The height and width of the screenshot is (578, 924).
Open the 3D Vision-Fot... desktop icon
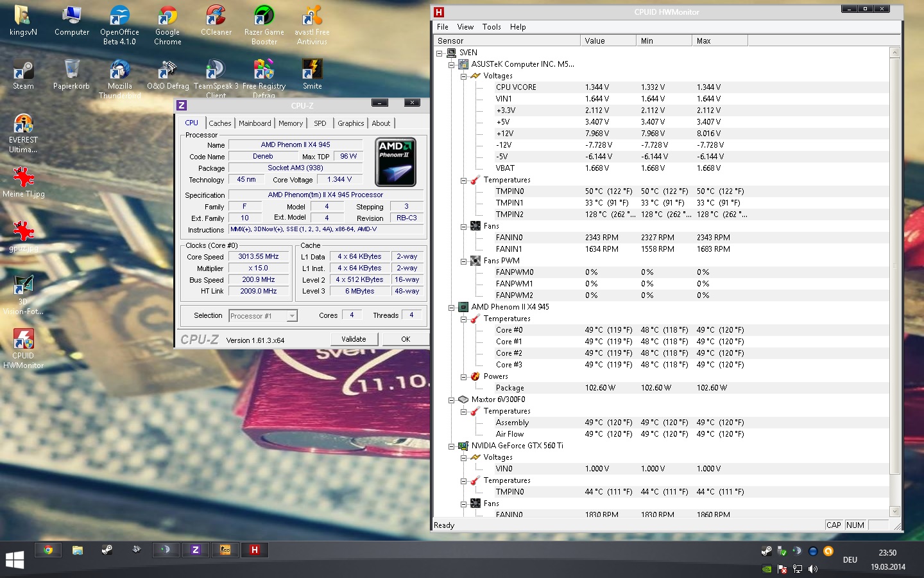(23, 295)
